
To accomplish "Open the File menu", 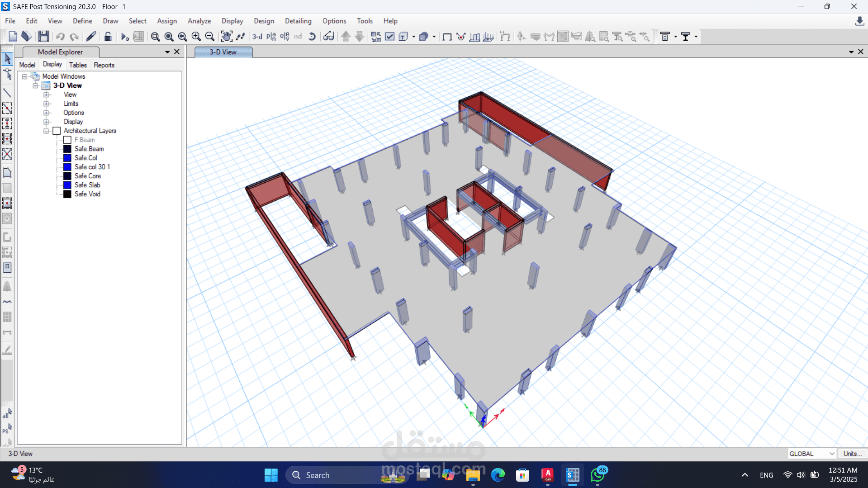I will pos(10,21).
